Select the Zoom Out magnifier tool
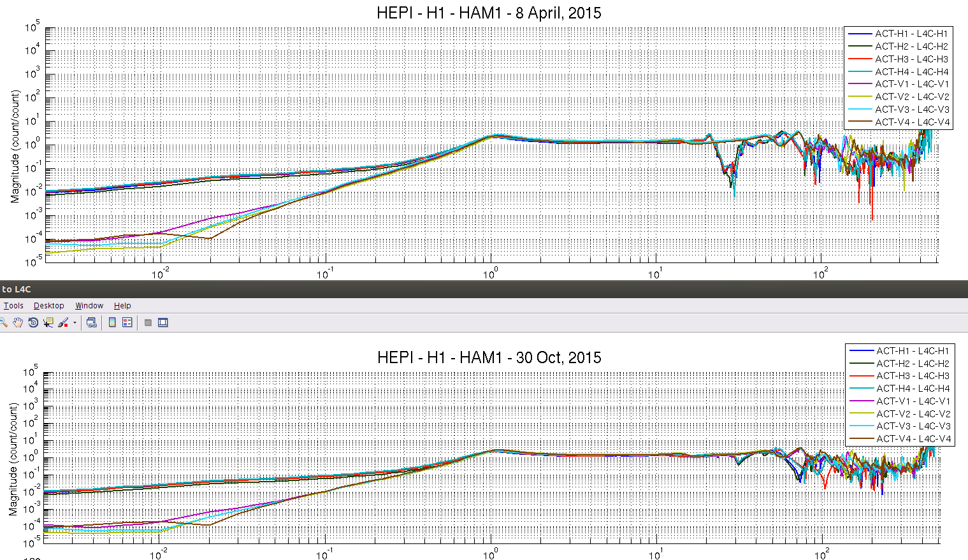This screenshot has height=560, width=968. point(3,322)
